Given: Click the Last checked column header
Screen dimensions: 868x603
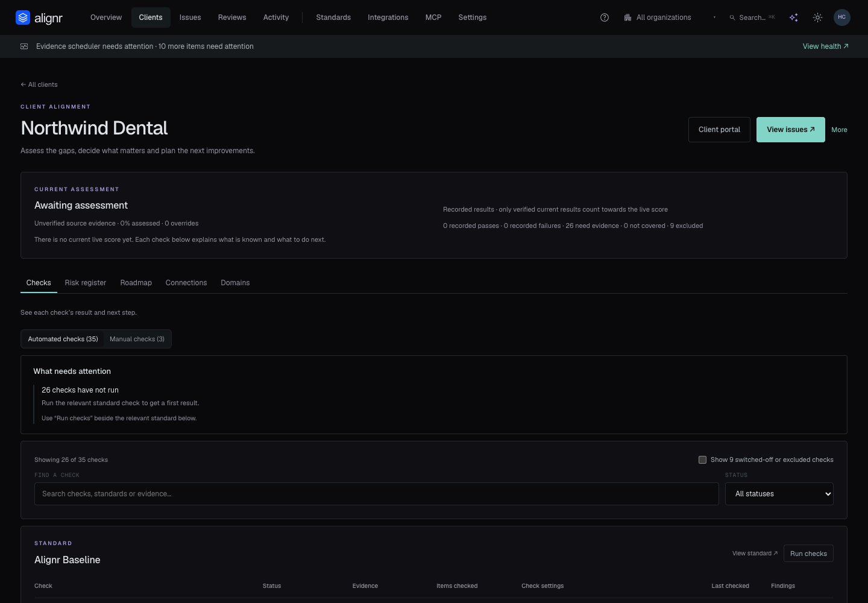Looking at the screenshot, I should (730, 586).
